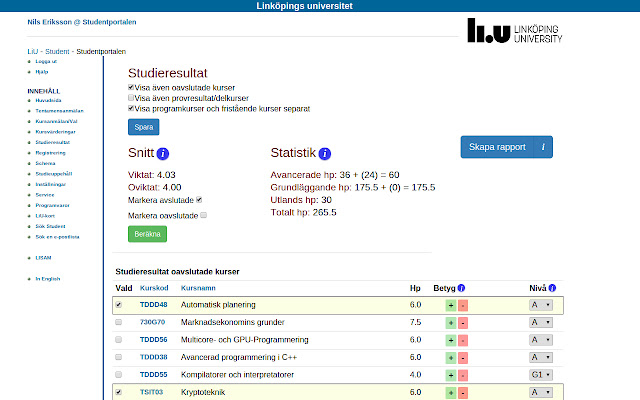
Task: Open the Snitt info icon
Action: coord(162,153)
